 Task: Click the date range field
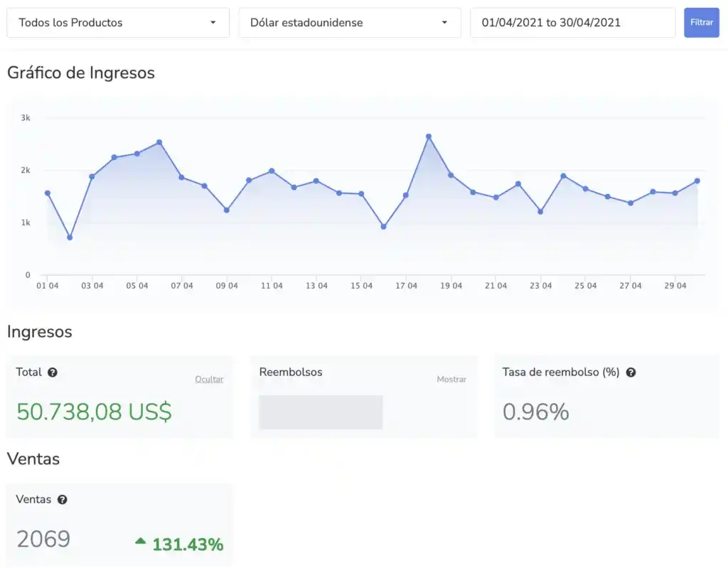click(x=572, y=23)
